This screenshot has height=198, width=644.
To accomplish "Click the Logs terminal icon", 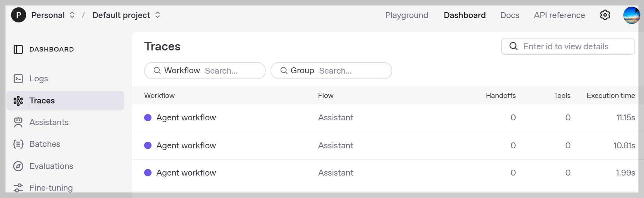I will click(18, 78).
